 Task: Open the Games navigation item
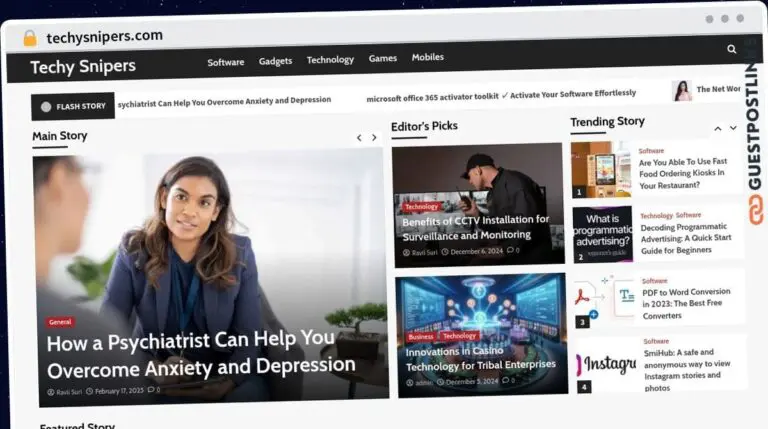382,59
